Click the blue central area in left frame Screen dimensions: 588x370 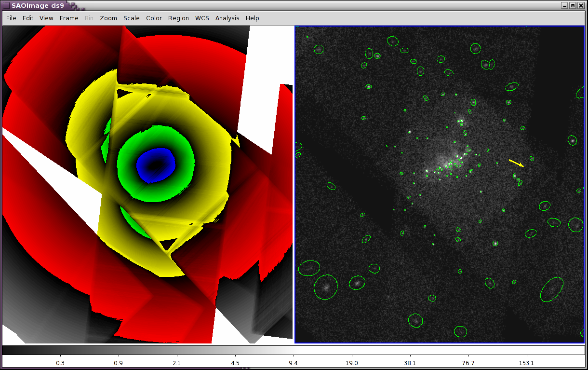tap(155, 165)
